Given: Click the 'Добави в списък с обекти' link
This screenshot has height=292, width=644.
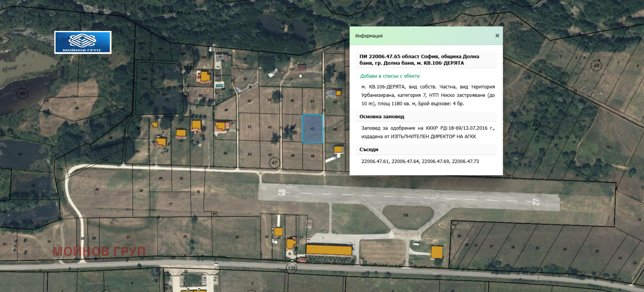Looking at the screenshot, I should point(390,76).
